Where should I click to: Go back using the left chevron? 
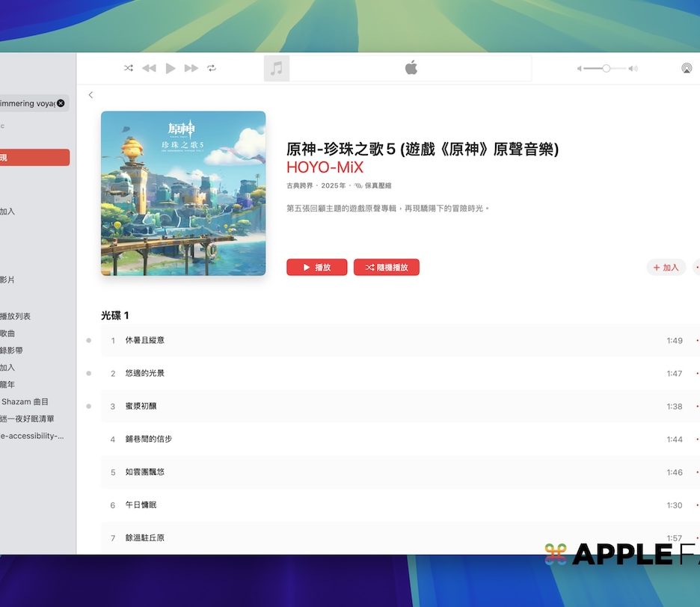90,95
